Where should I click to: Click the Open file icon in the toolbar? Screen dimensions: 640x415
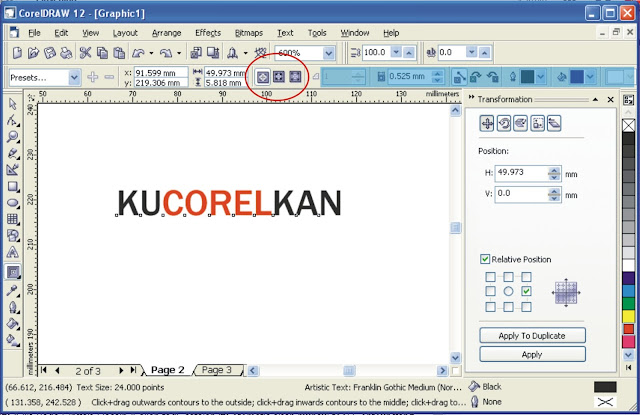33,53
